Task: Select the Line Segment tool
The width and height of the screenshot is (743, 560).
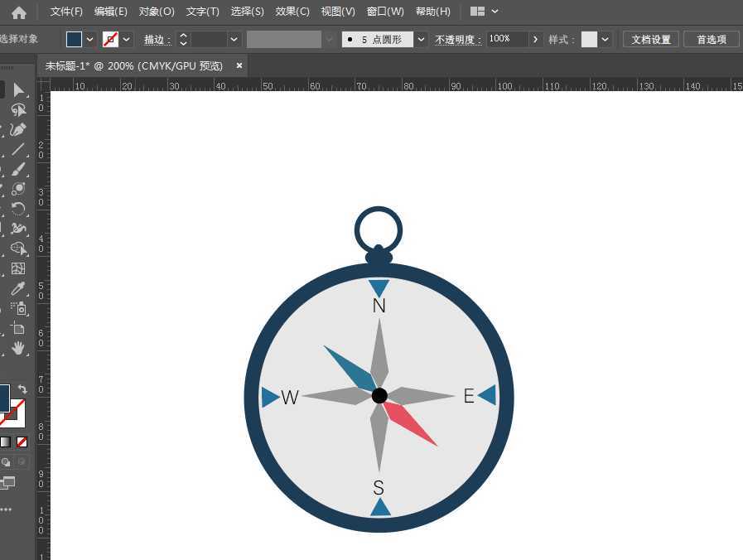Action: click(18, 150)
